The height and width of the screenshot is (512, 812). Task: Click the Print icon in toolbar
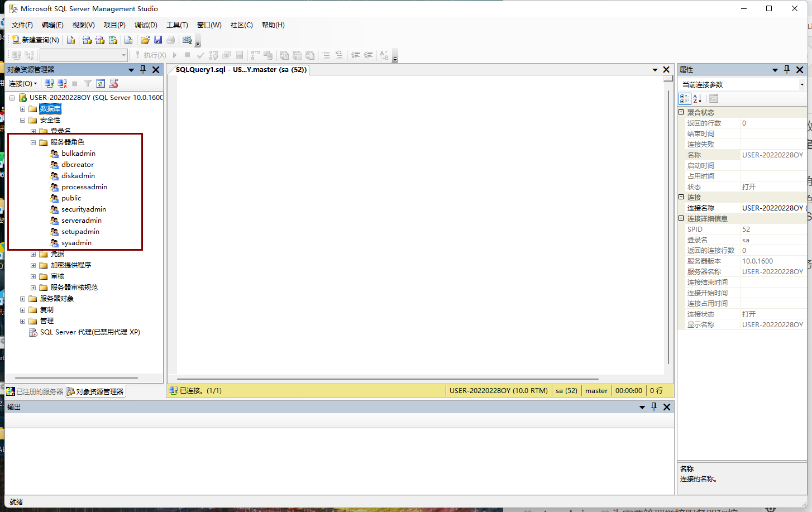pos(171,40)
